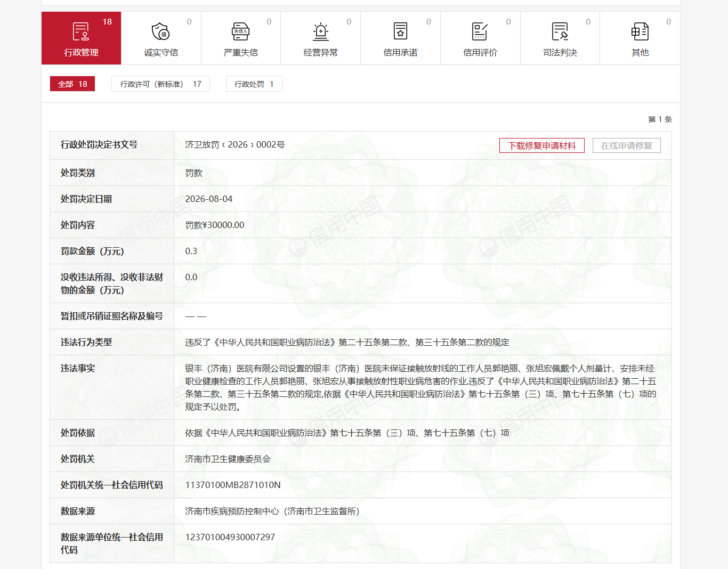Select the 经营异常 alarm icon
This screenshot has height=569, width=728.
pos(320,31)
